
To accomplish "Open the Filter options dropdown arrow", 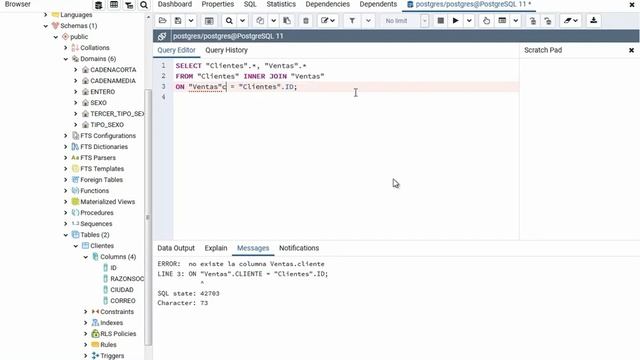I will point(368,20).
